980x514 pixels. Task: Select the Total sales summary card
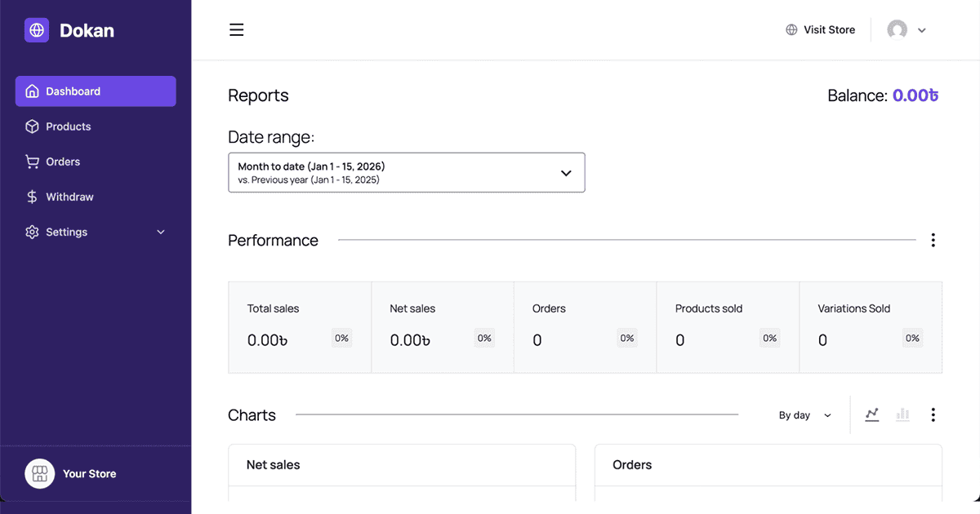coord(299,326)
